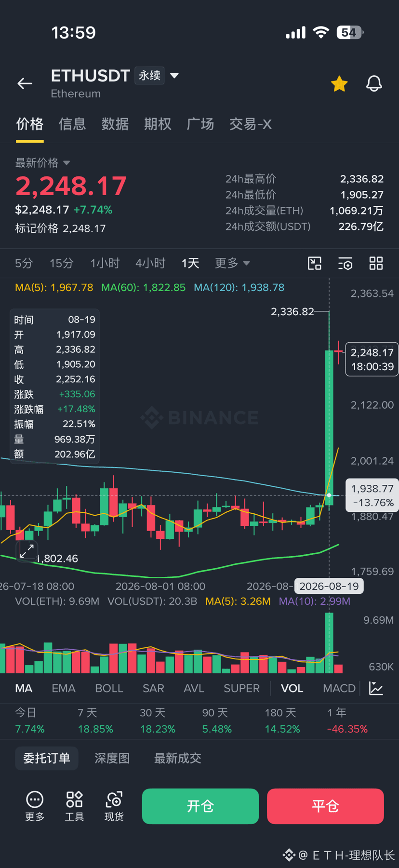Expand ETHUSDT perpetual contract dropdown arrow
Image resolution: width=399 pixels, height=868 pixels.
tap(174, 76)
